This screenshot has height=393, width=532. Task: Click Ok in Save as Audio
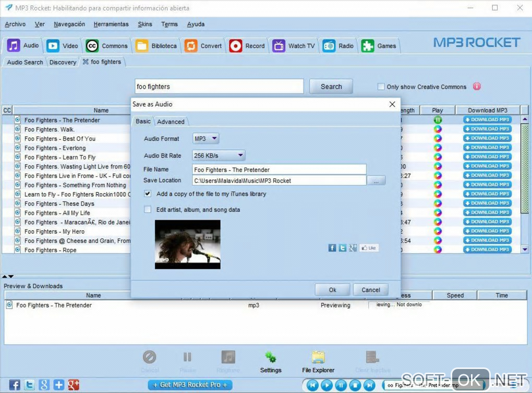point(333,290)
